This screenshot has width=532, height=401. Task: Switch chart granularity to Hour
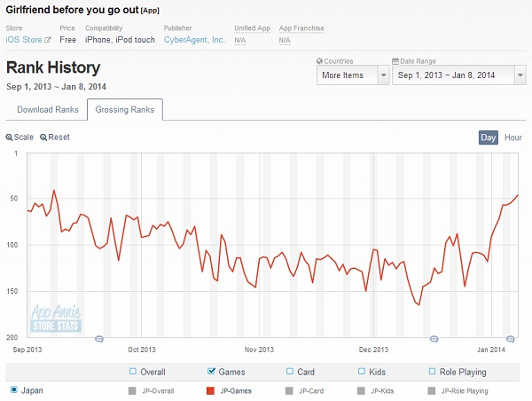[x=513, y=138]
